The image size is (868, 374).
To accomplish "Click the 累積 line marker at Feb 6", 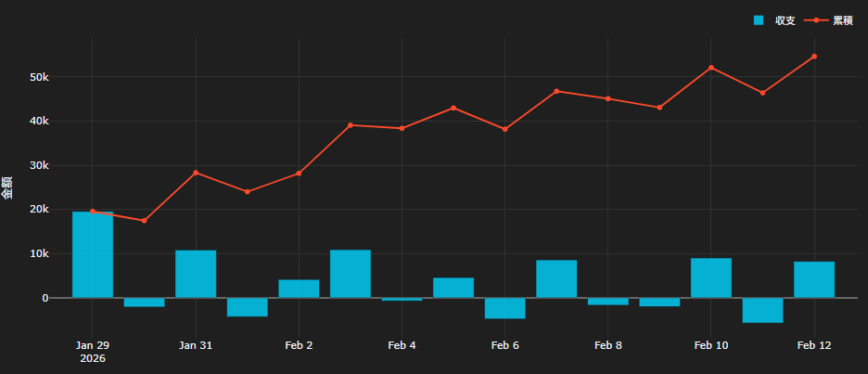I will 504,129.
